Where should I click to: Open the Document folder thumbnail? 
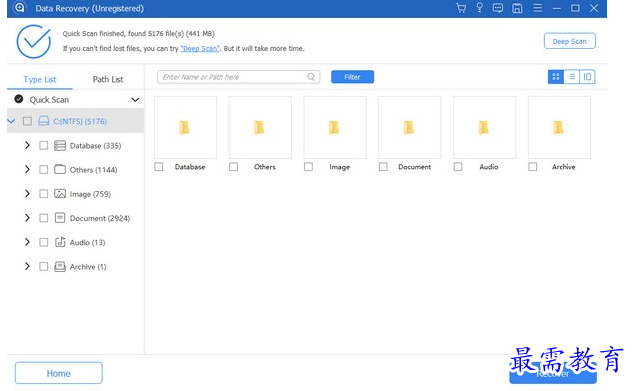pyautogui.click(x=410, y=127)
